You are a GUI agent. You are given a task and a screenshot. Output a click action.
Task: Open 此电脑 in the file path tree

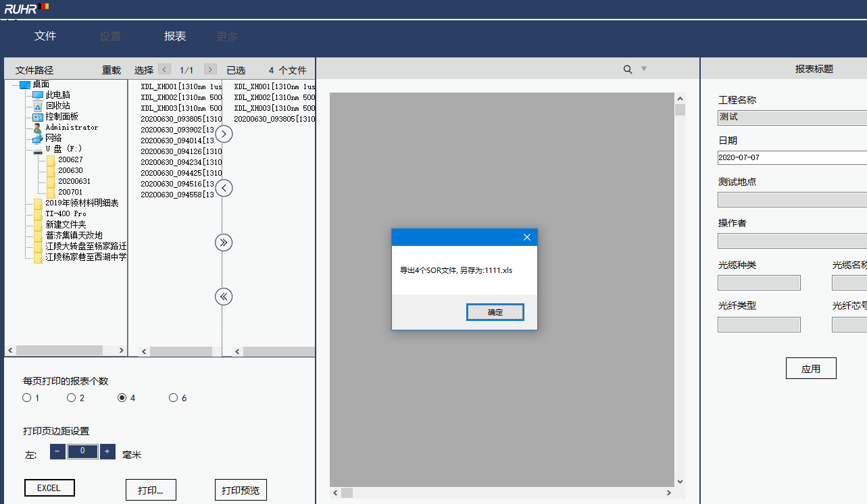[57, 95]
